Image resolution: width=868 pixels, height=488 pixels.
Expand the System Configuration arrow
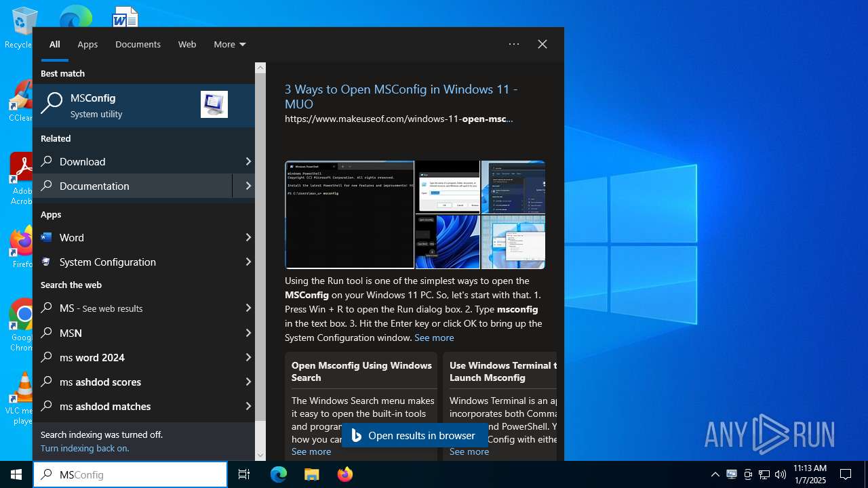point(248,262)
